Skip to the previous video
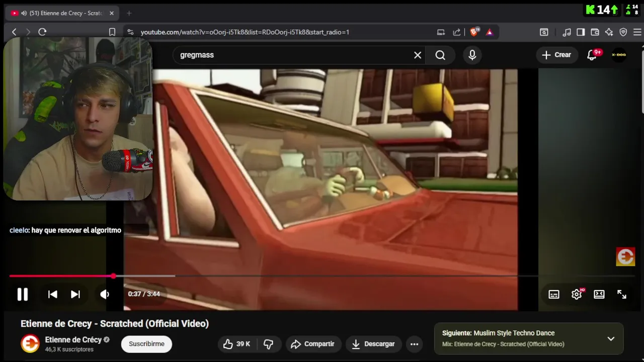 [x=52, y=294]
